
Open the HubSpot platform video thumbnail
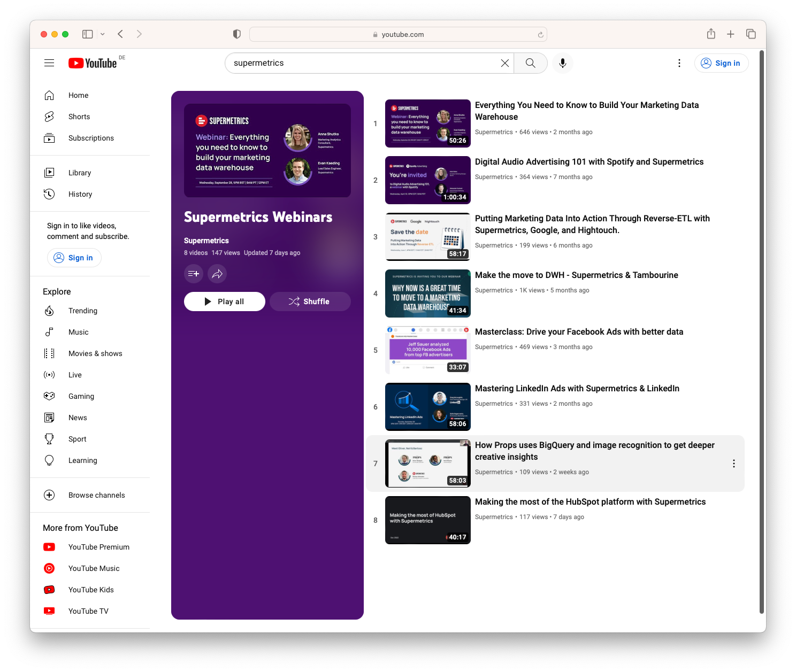tap(428, 520)
